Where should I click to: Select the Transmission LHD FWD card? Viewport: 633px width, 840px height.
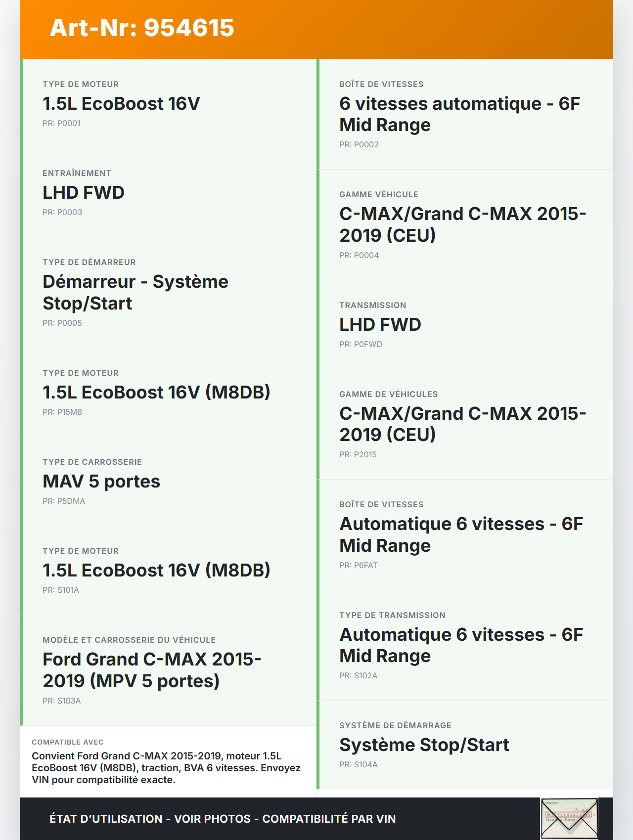coord(465,325)
